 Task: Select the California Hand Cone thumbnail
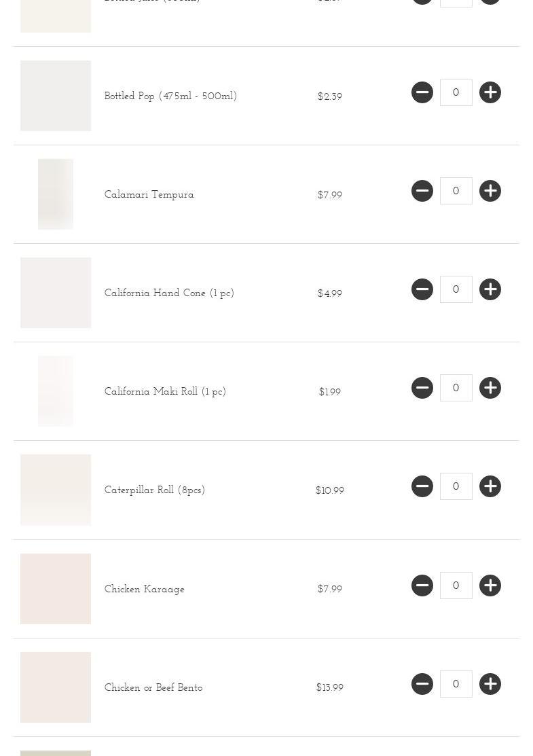click(x=56, y=293)
